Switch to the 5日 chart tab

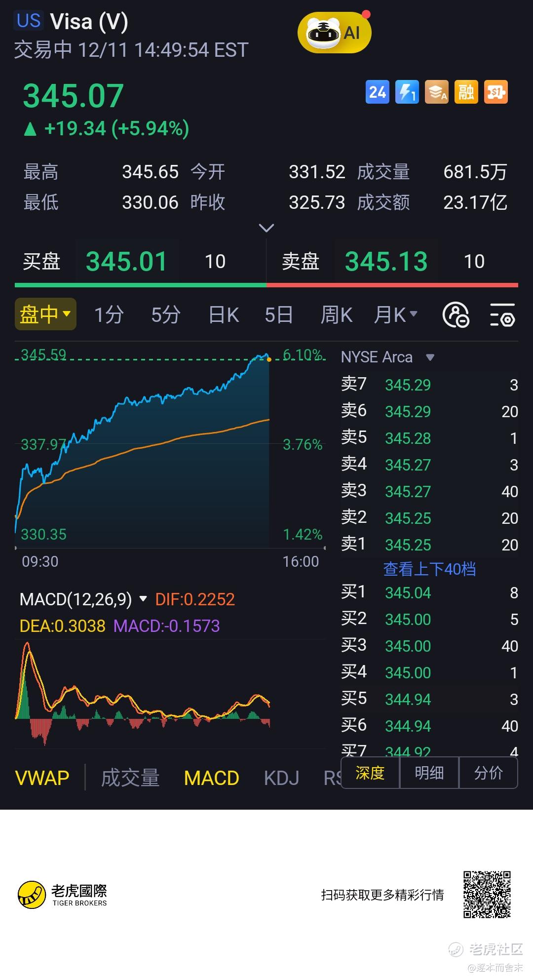(x=279, y=314)
